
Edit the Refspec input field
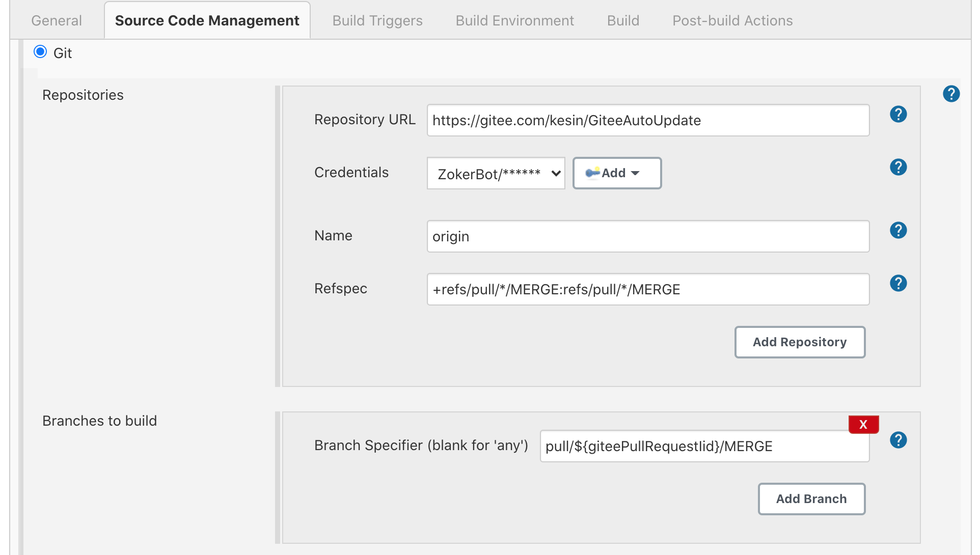coord(648,289)
